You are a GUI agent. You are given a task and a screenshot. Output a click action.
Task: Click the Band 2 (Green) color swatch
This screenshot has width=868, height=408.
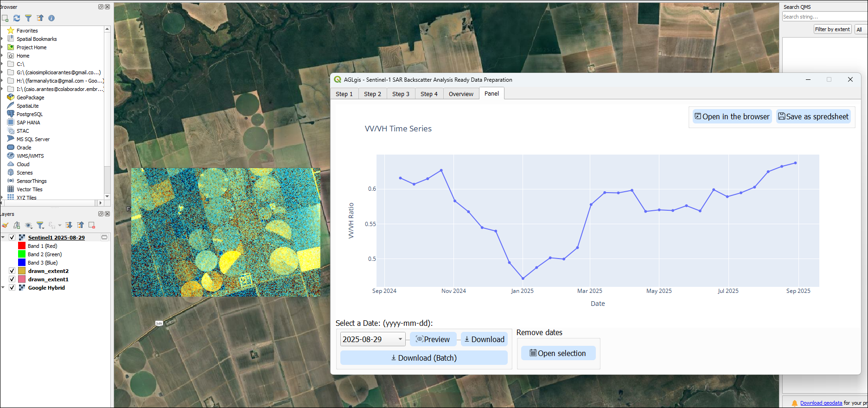tap(22, 254)
